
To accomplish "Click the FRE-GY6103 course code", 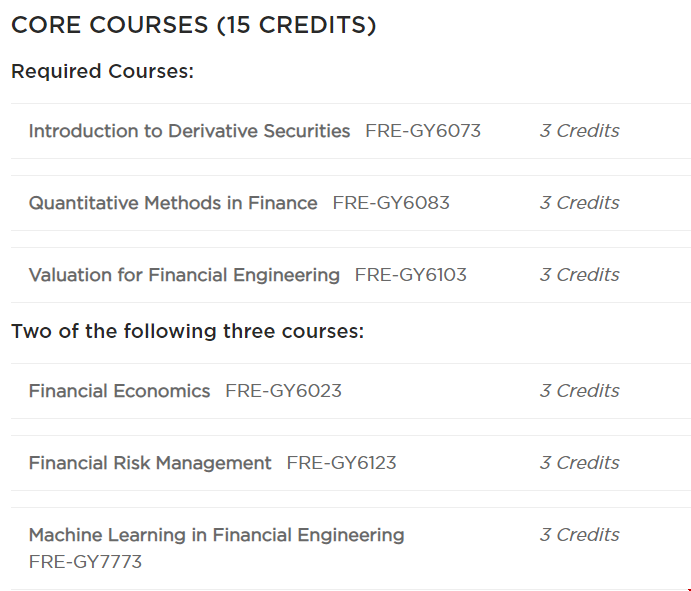I will coord(411,275).
